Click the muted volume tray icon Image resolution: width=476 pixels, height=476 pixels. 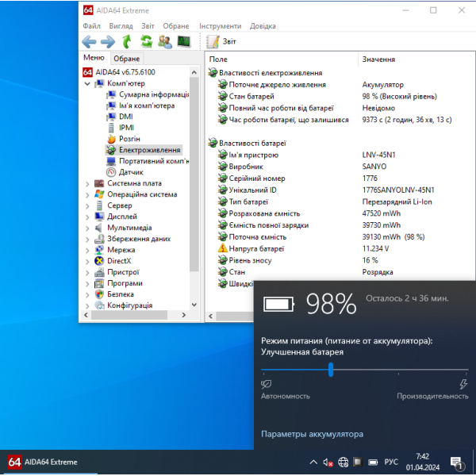click(328, 463)
